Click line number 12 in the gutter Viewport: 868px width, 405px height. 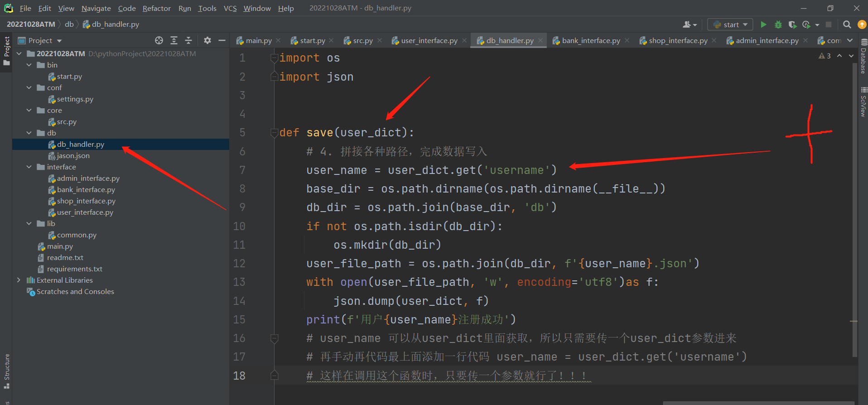point(239,264)
